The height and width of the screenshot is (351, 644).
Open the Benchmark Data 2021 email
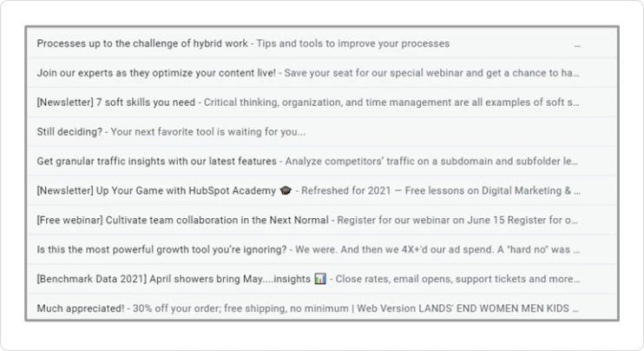322,279
